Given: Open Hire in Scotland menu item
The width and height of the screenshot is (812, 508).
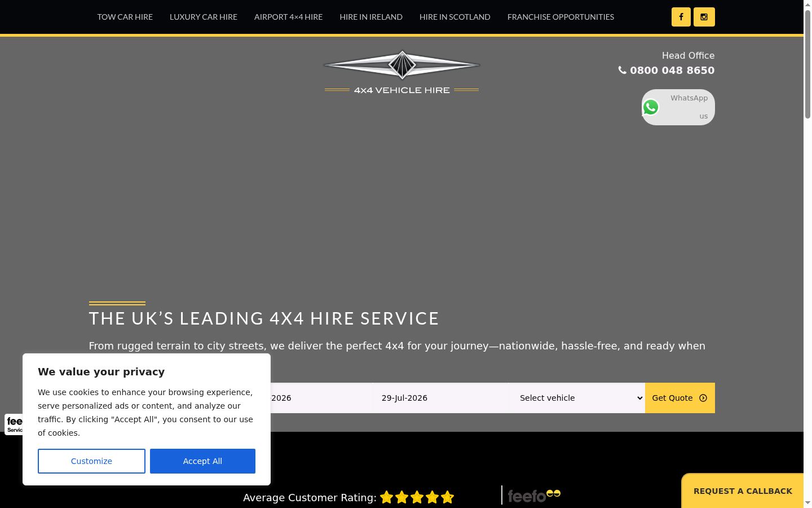Looking at the screenshot, I should point(455,17).
